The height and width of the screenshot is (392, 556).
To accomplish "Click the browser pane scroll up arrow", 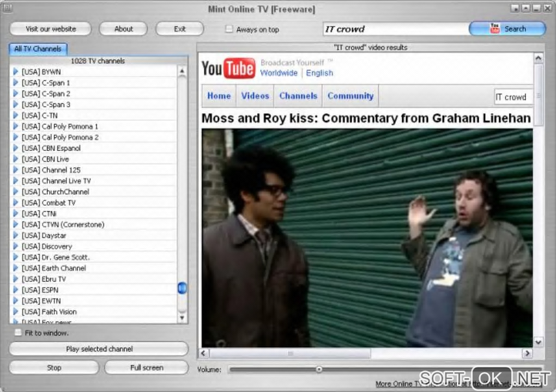I will tap(538, 58).
